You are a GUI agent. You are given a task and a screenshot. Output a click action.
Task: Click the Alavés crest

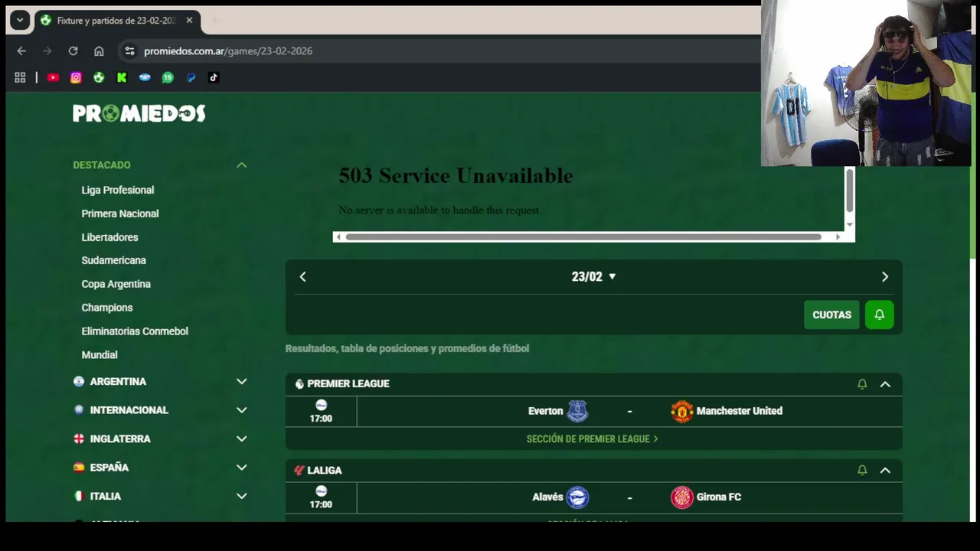pyautogui.click(x=577, y=497)
